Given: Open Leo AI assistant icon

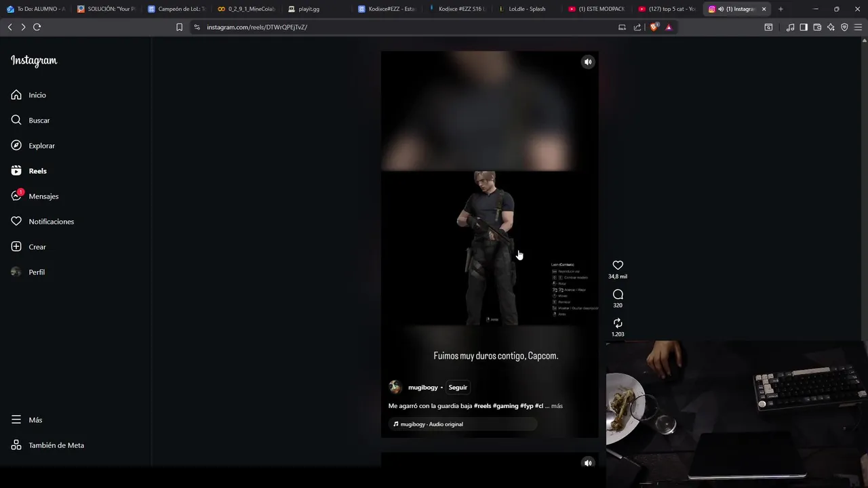Looking at the screenshot, I should [831, 27].
